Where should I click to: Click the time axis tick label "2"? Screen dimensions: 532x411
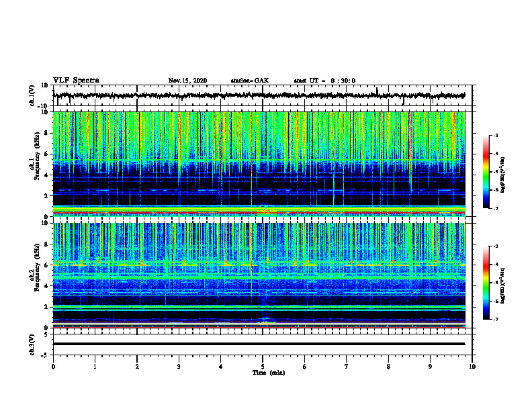coord(137,367)
